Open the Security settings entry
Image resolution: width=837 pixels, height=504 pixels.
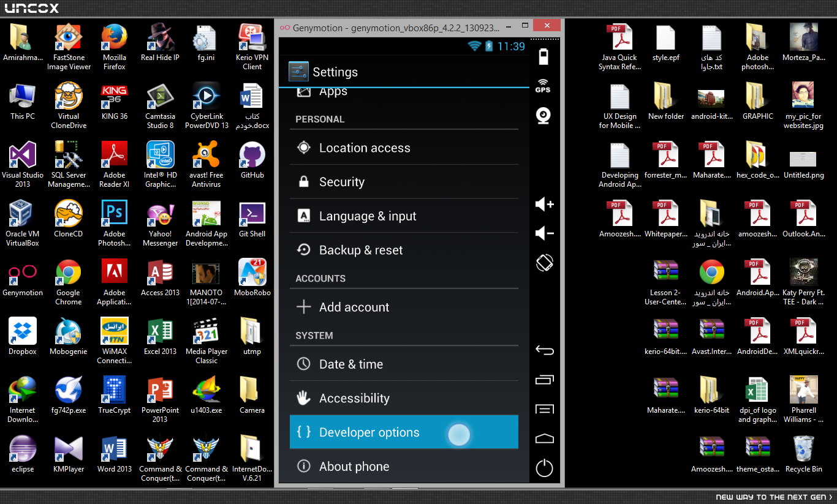[404, 182]
